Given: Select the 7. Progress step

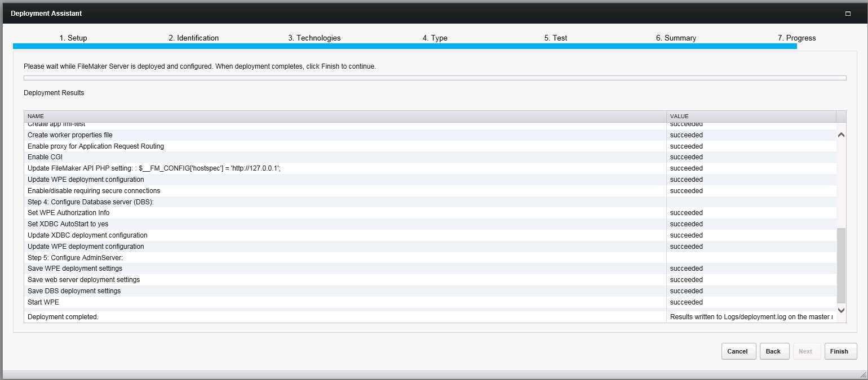Looking at the screenshot, I should (797, 38).
